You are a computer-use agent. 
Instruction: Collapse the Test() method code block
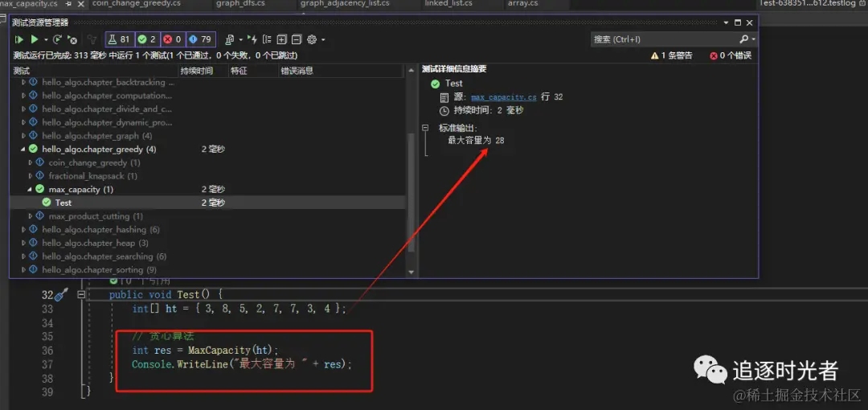81,295
